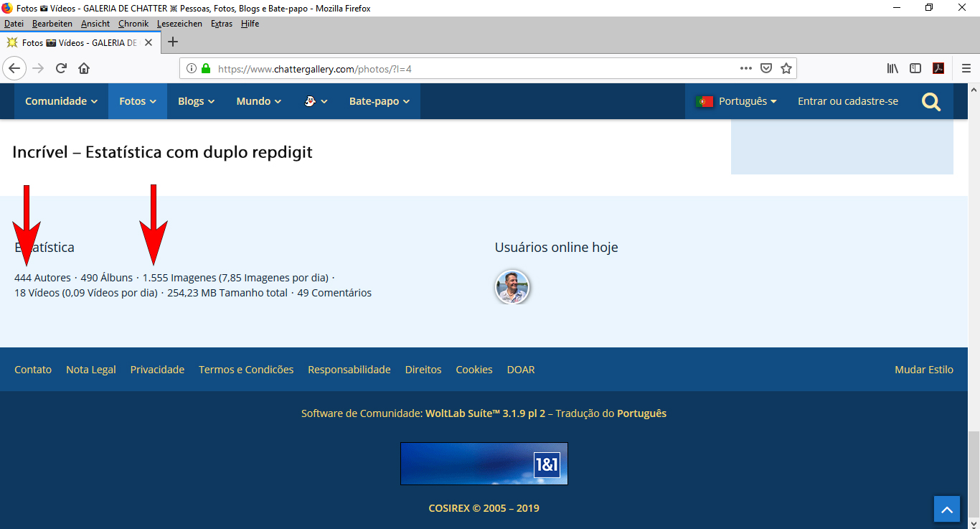Expand the Bate-papo dropdown menu

click(x=379, y=101)
